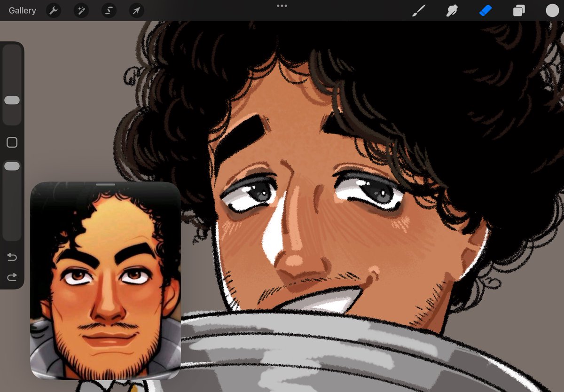Tap the square Modify button on sidebar
The image size is (564, 392).
12,142
